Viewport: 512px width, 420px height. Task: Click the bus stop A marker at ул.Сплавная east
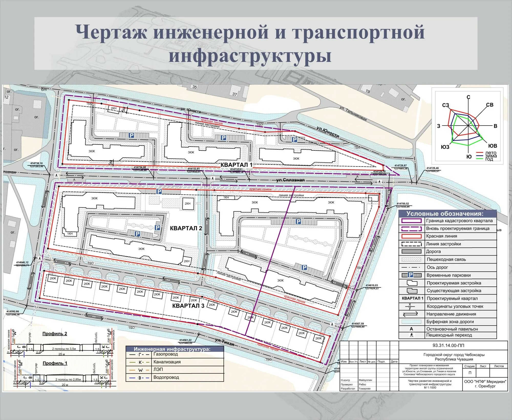[x=358, y=177]
